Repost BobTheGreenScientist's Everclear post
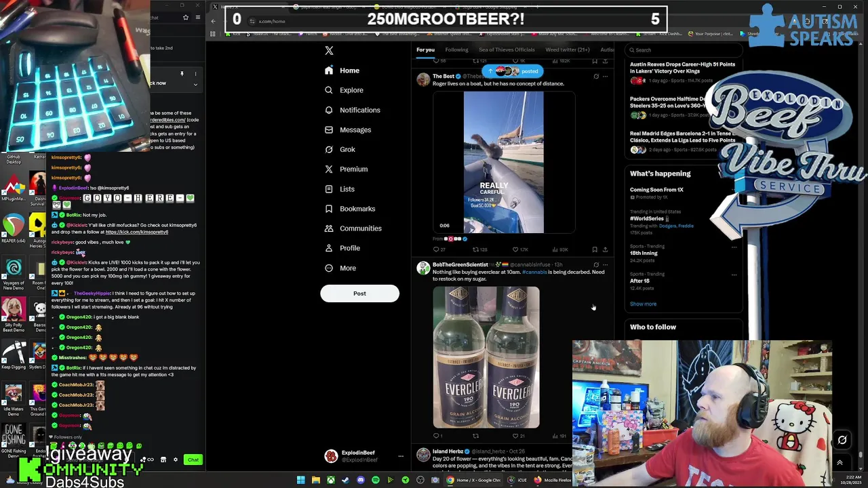 [475, 436]
